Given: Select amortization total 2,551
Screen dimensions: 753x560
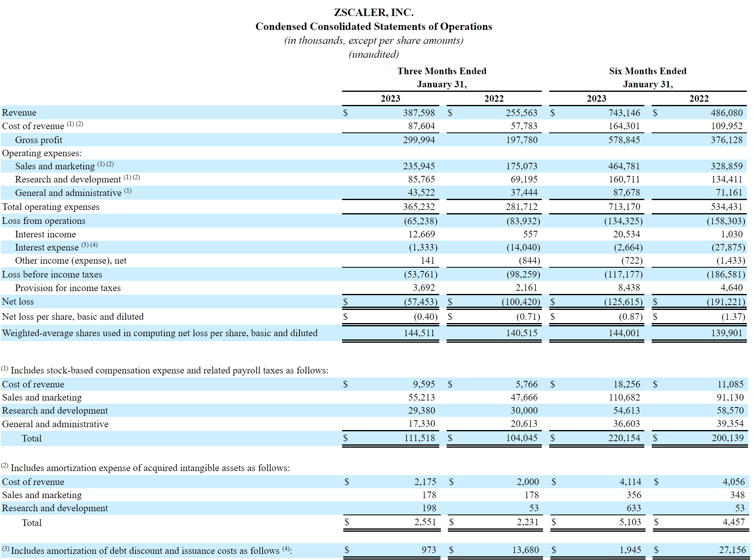Looking at the screenshot, I should pyautogui.click(x=425, y=522).
